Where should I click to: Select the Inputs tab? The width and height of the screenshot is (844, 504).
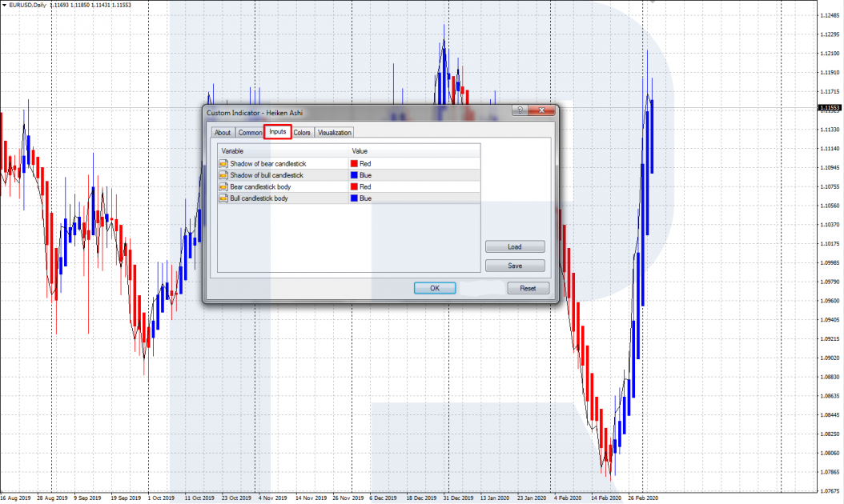pyautogui.click(x=278, y=132)
